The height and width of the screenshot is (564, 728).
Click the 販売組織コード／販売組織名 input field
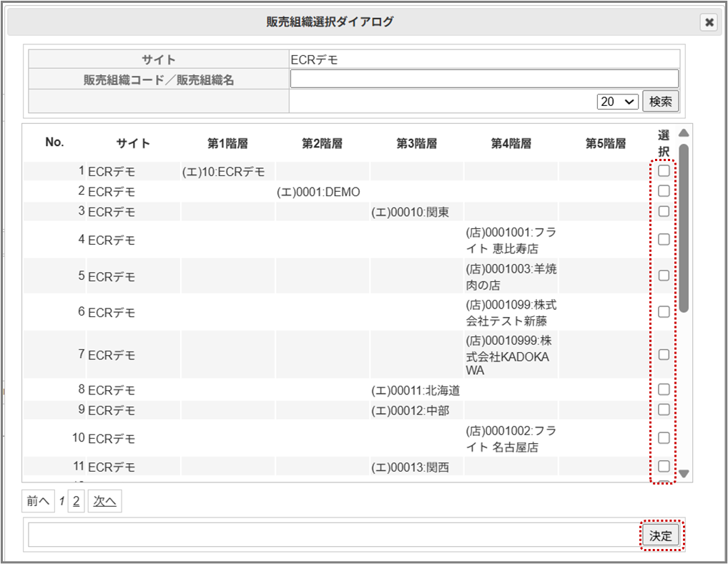(484, 79)
